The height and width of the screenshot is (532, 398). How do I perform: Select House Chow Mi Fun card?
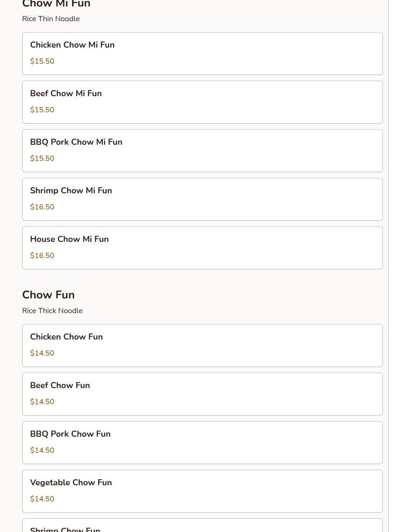click(x=202, y=248)
